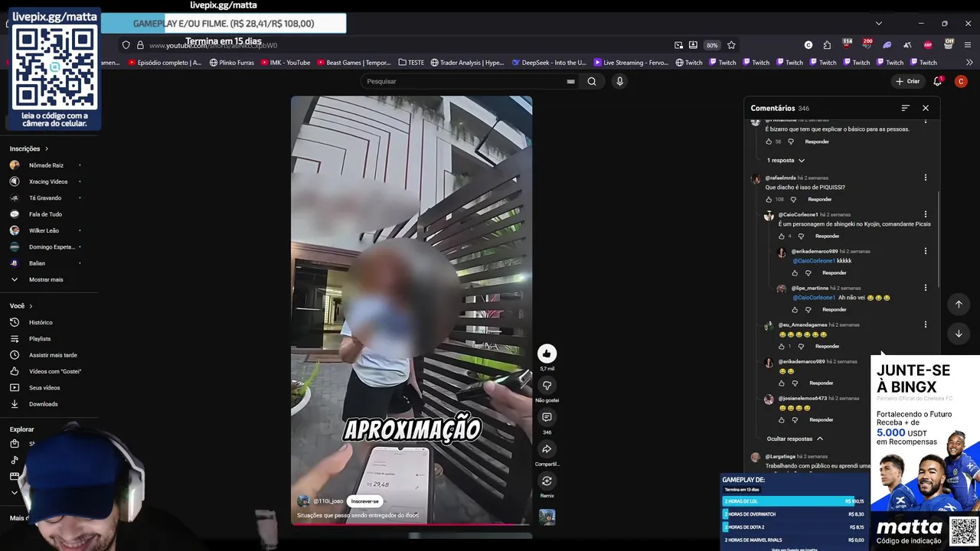Open options menu for @CaioCorleone1 comment
The height and width of the screenshot is (551, 980).
coord(926,214)
